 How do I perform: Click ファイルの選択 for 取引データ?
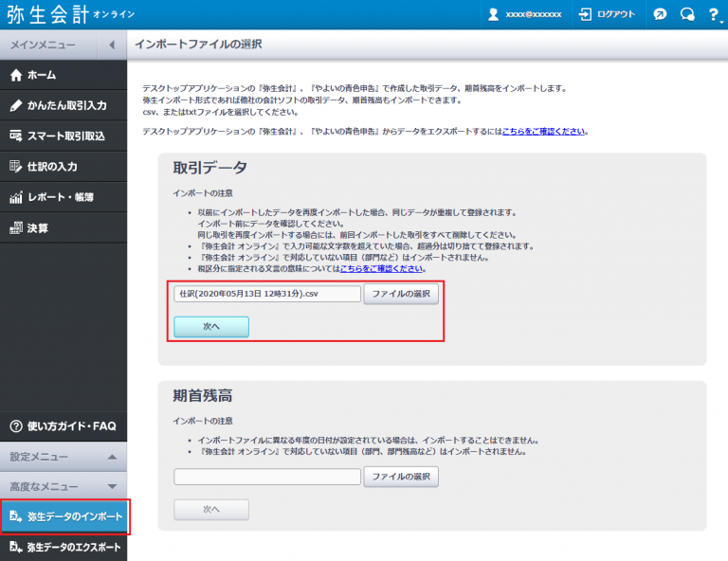click(401, 294)
